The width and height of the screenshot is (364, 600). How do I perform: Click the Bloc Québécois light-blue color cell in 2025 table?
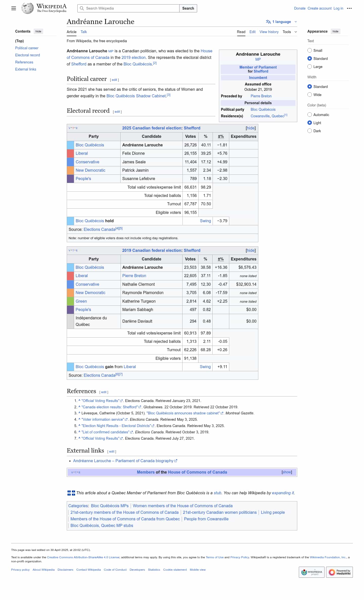click(70, 145)
